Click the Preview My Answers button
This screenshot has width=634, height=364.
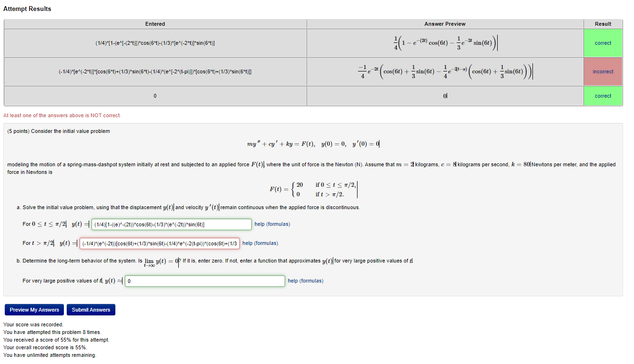point(34,310)
